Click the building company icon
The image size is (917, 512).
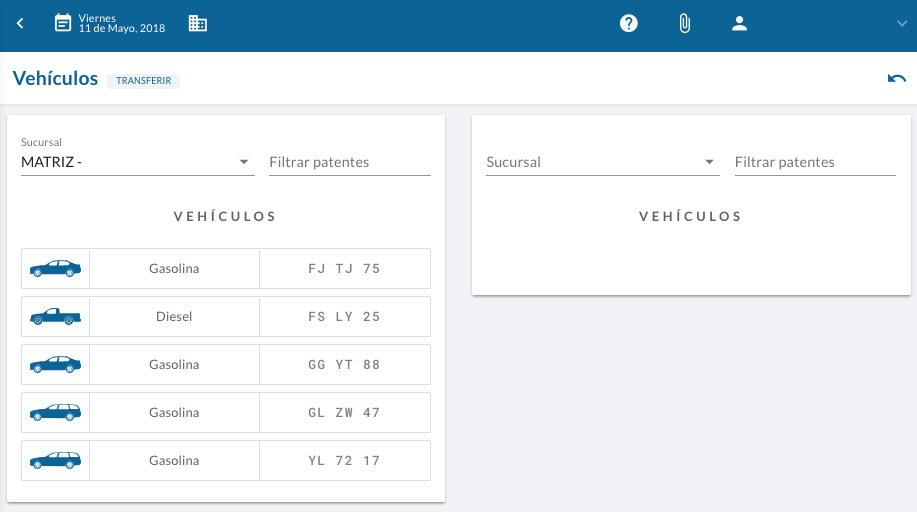pyautogui.click(x=198, y=23)
